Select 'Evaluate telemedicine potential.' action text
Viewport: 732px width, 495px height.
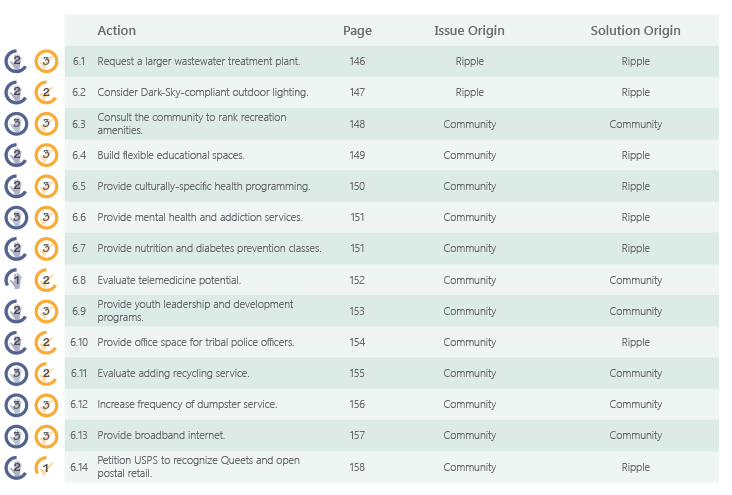tap(169, 280)
